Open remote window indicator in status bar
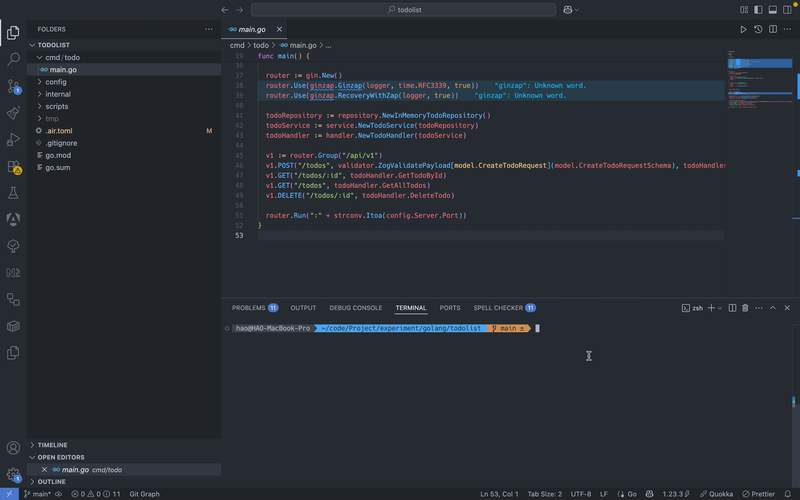The width and height of the screenshot is (800, 500). pyautogui.click(x=9, y=494)
